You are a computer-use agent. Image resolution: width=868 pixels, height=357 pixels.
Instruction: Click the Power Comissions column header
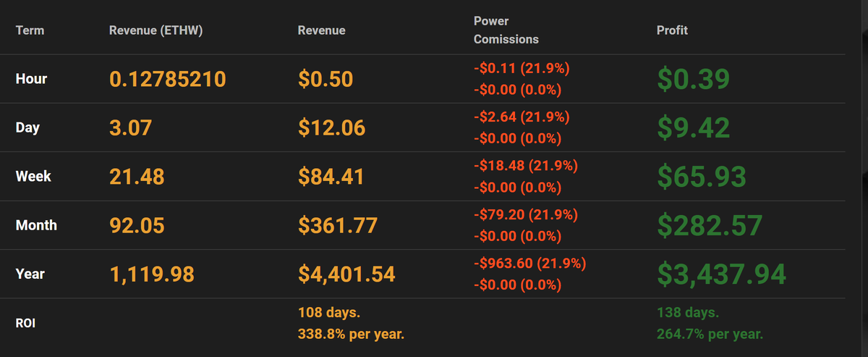tap(506, 30)
